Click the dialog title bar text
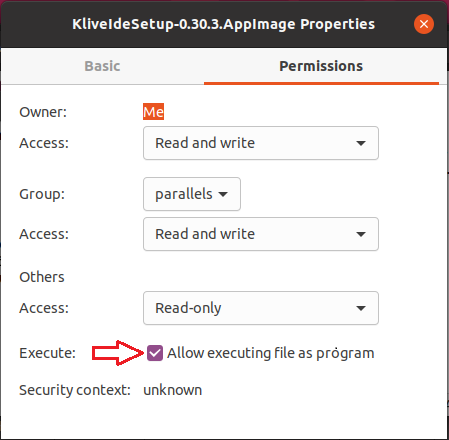The image size is (449, 440). pyautogui.click(x=224, y=24)
